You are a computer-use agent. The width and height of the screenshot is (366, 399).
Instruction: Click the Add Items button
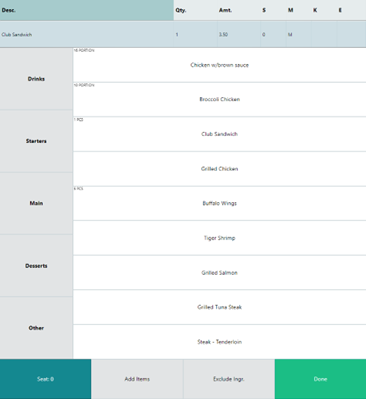click(137, 379)
